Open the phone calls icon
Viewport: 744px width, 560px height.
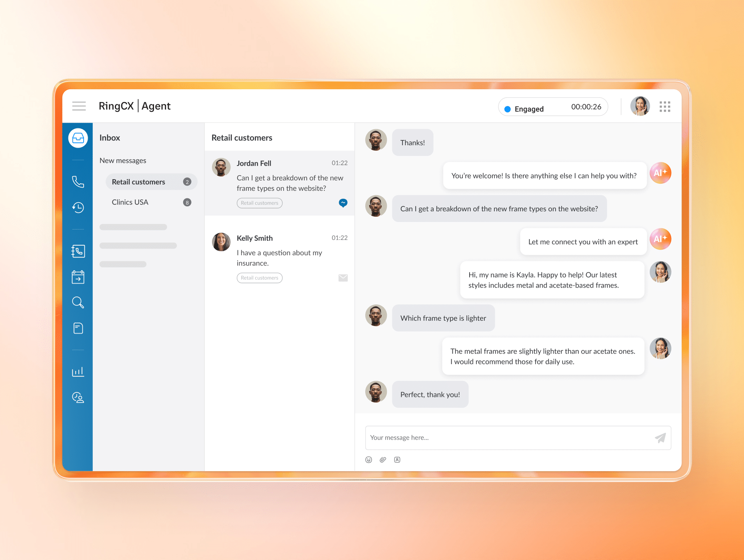pyautogui.click(x=78, y=182)
